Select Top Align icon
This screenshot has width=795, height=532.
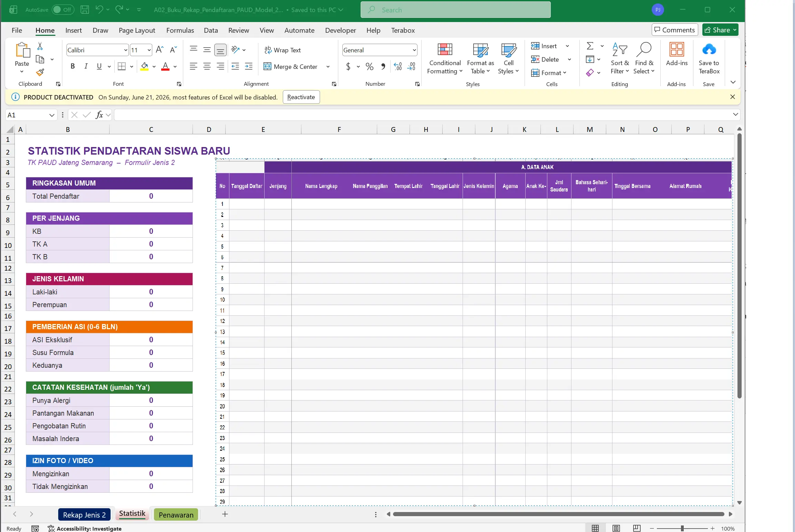click(194, 49)
